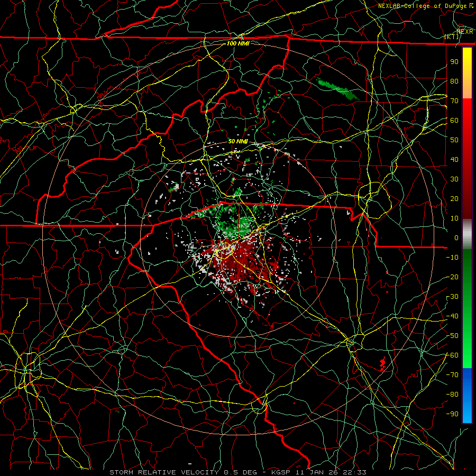Viewport: 476px width, 476px height.
Task: Select the positive 20 colorbar tick label
Action: pos(454,198)
